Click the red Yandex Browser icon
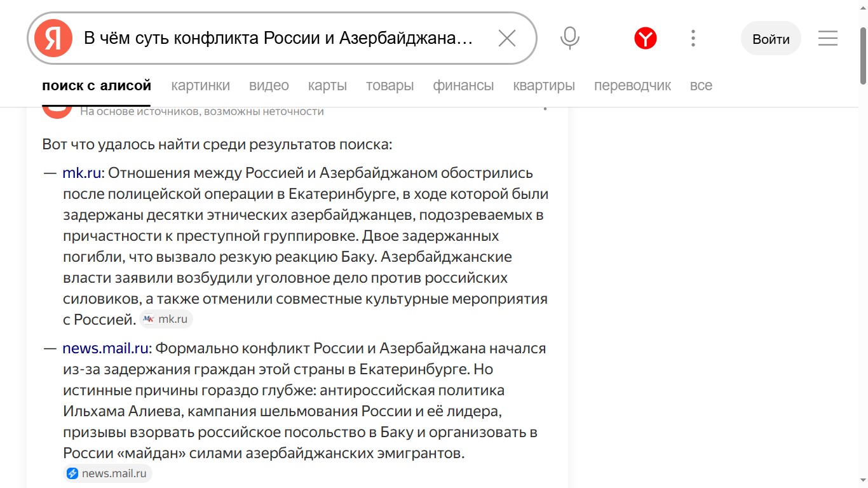 click(x=645, y=39)
